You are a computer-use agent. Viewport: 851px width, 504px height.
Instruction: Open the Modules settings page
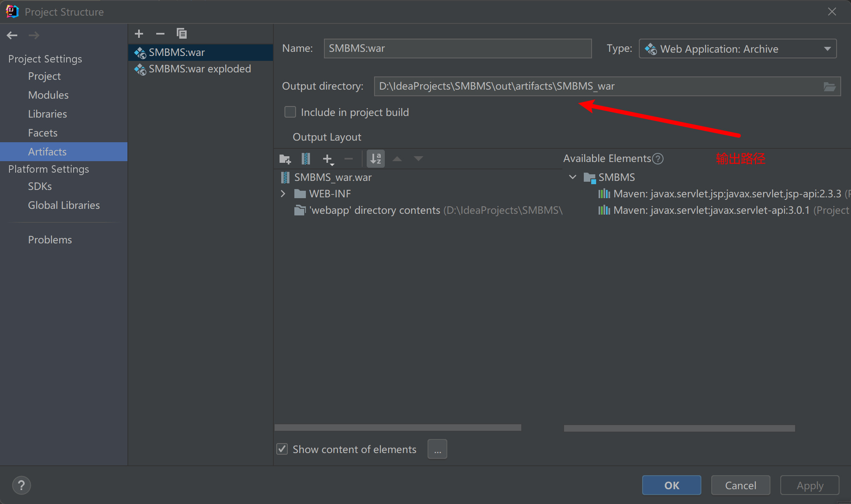coord(48,95)
